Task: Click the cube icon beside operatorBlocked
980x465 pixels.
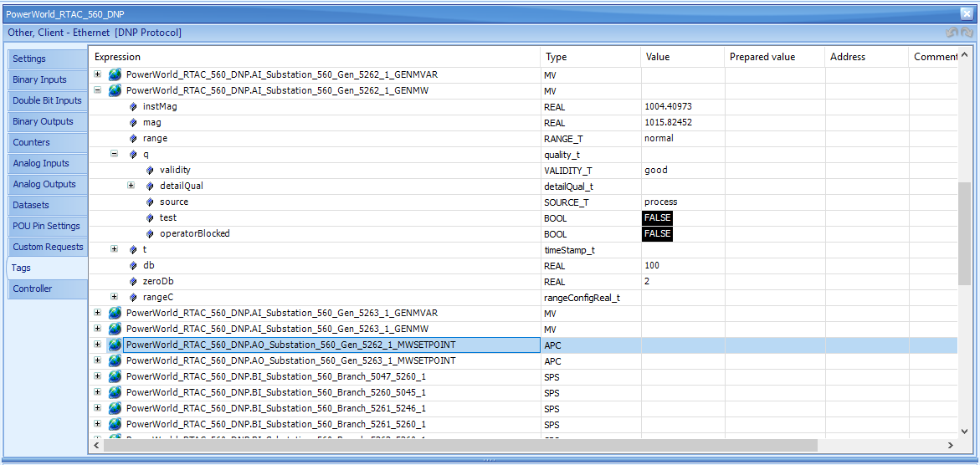Action: point(150,233)
